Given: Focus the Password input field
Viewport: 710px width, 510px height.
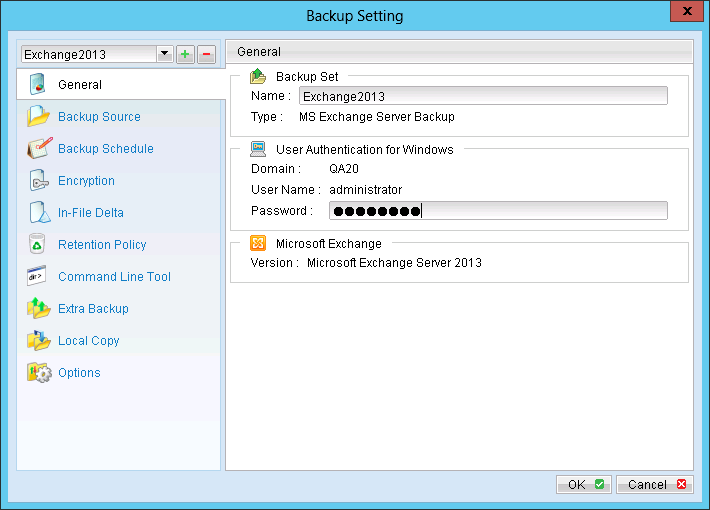Looking at the screenshot, I should (x=498, y=210).
